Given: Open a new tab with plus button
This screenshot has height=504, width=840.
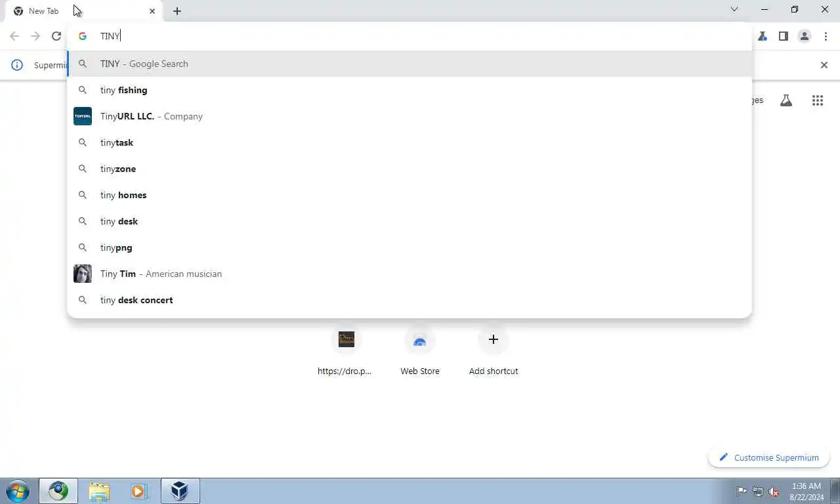Looking at the screenshot, I should 177,11.
